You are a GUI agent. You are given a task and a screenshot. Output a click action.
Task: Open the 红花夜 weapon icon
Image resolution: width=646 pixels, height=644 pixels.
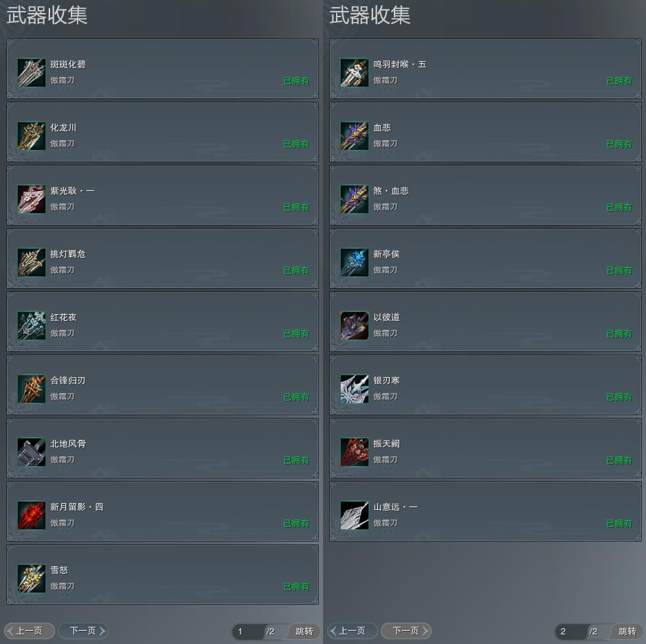(32, 326)
